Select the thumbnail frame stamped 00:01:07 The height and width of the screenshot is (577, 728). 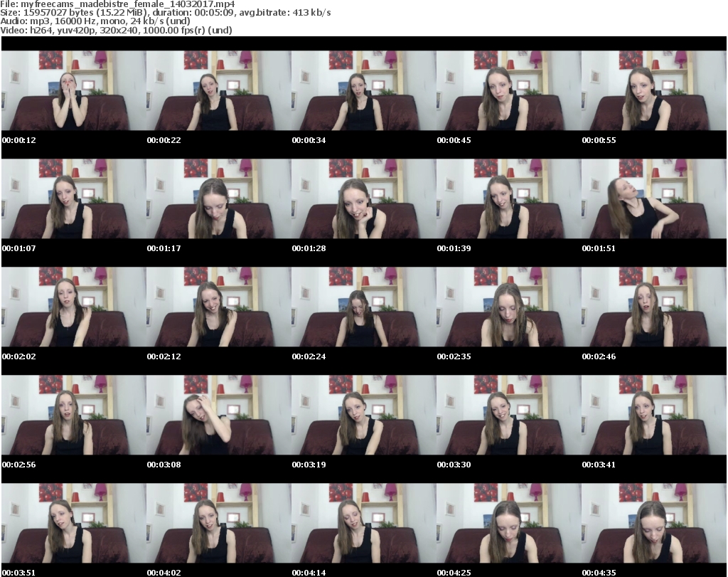click(x=73, y=198)
